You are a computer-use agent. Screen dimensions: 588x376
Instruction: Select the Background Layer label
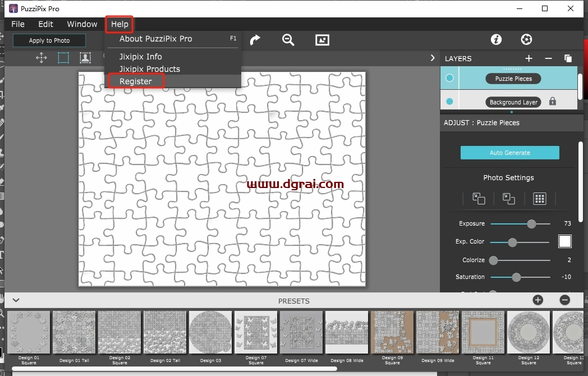coord(513,102)
